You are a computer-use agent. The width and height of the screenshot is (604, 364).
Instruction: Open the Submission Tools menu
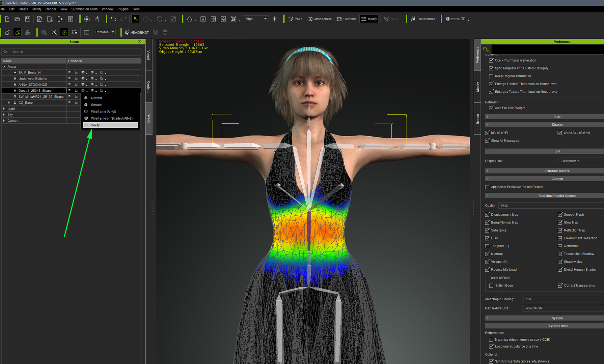click(84, 9)
